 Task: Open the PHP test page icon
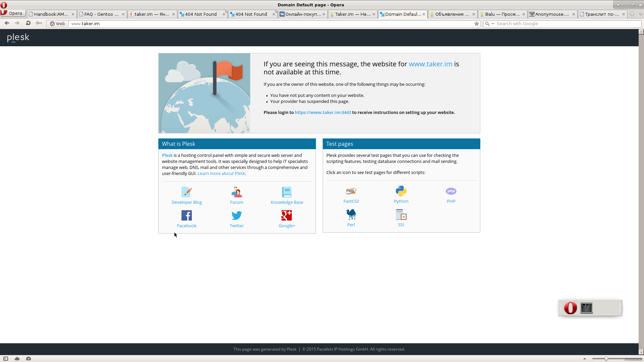click(451, 191)
